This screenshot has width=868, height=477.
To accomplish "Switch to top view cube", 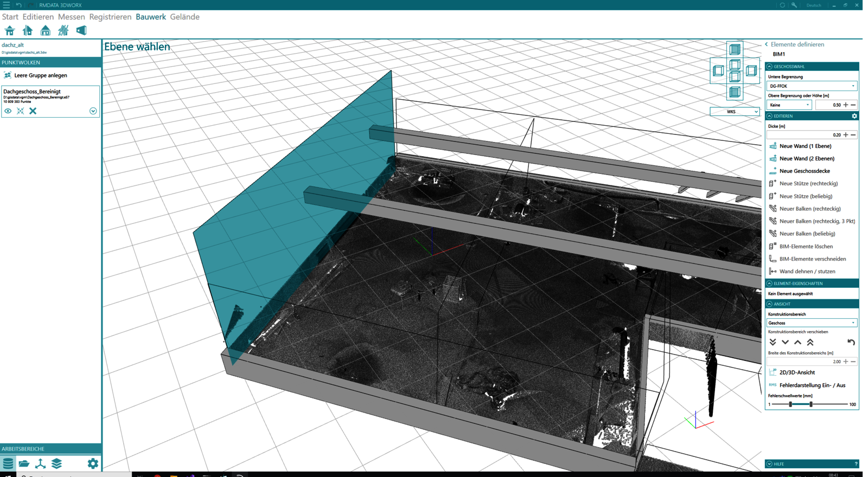I will coord(735,49).
